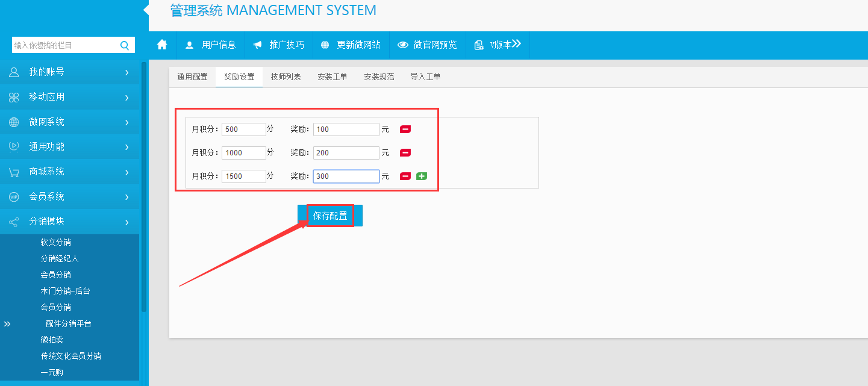Click the sidebar search input field
The height and width of the screenshot is (386, 868).
pos(65,45)
